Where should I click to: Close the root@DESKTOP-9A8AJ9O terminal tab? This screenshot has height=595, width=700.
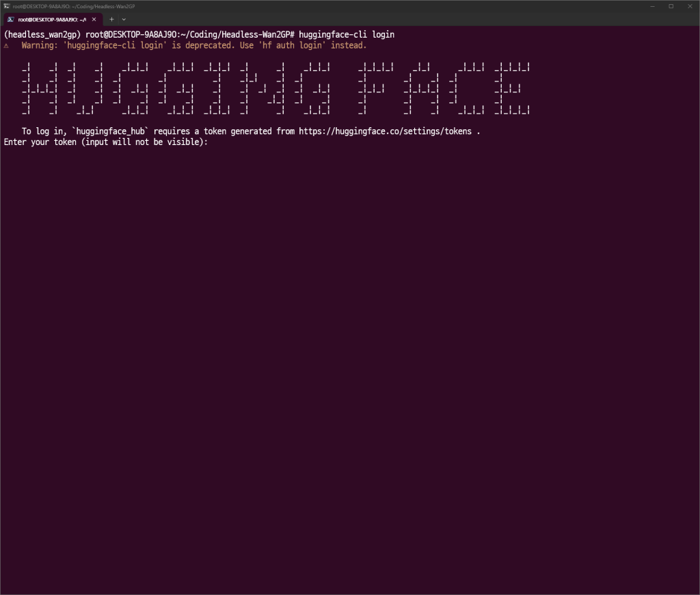[94, 19]
